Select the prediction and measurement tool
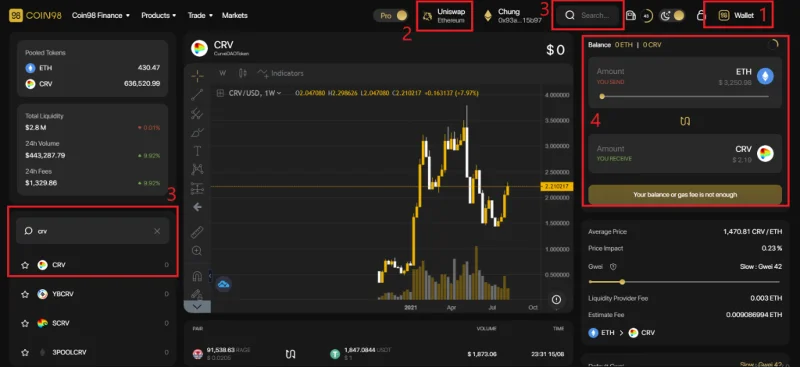 click(197, 188)
